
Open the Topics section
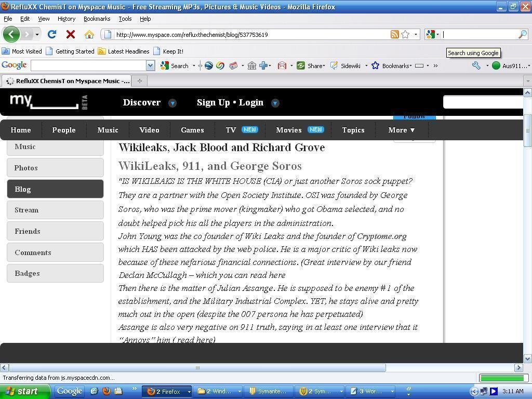353,130
